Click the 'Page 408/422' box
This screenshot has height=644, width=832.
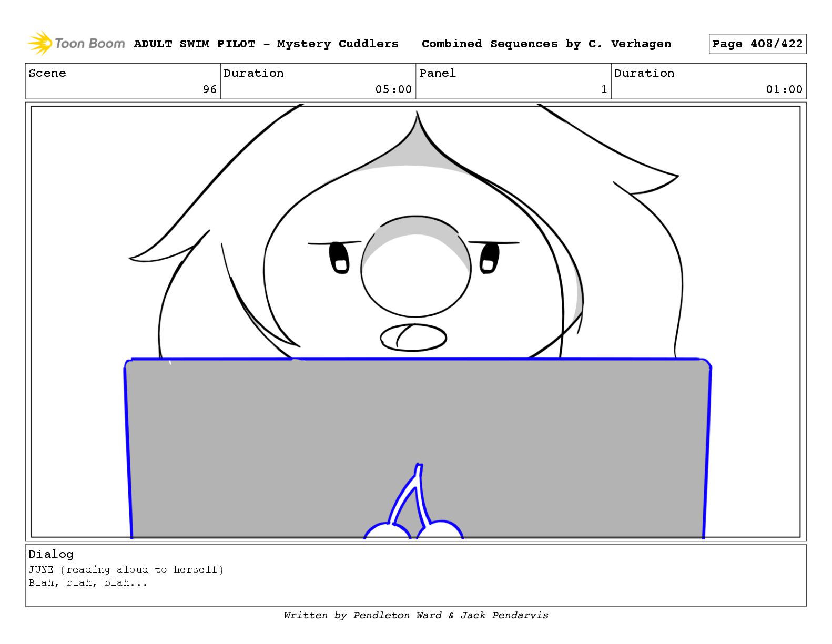757,44
